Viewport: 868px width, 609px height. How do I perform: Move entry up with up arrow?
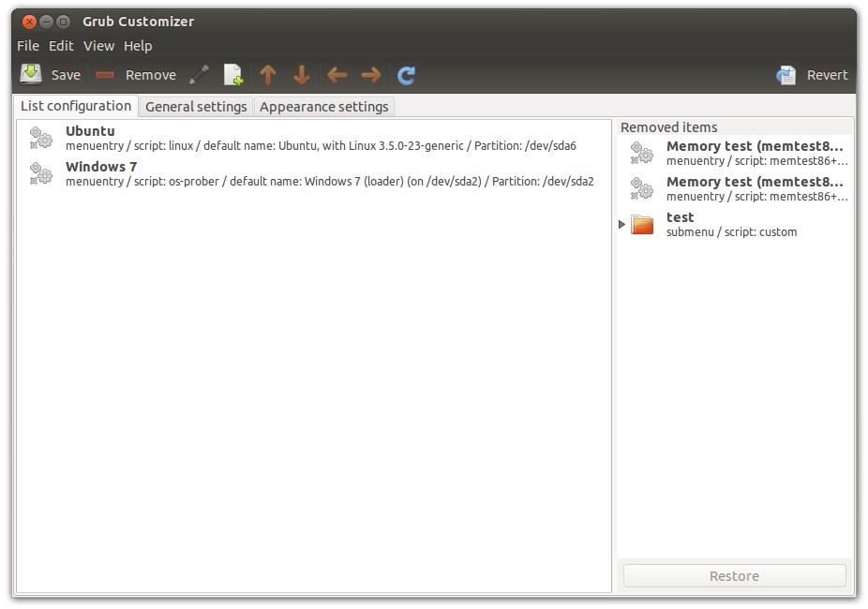(268, 75)
